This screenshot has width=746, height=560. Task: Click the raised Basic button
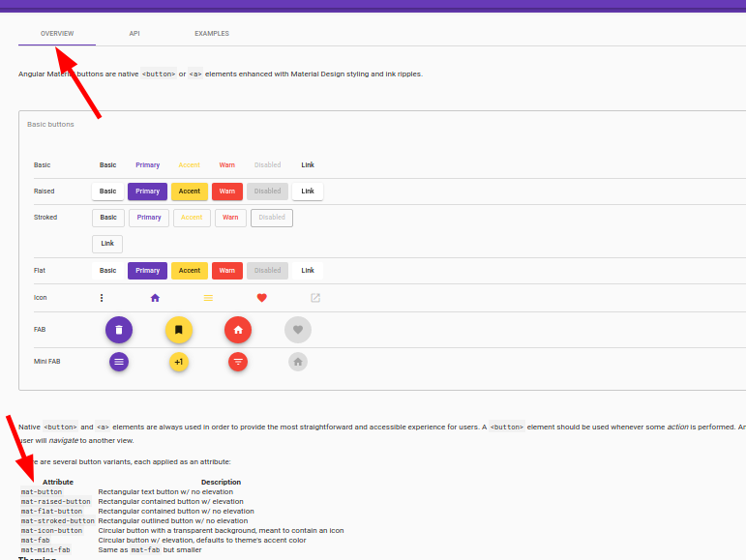[x=108, y=192]
